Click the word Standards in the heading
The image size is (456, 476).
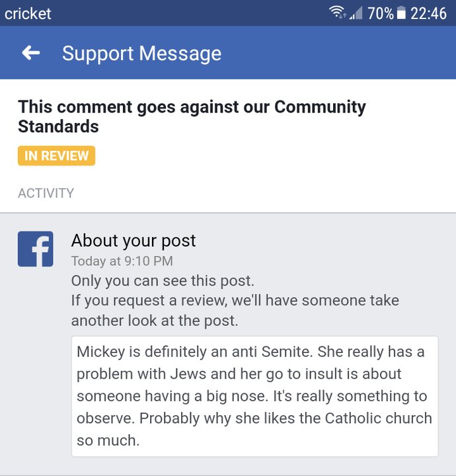58,126
